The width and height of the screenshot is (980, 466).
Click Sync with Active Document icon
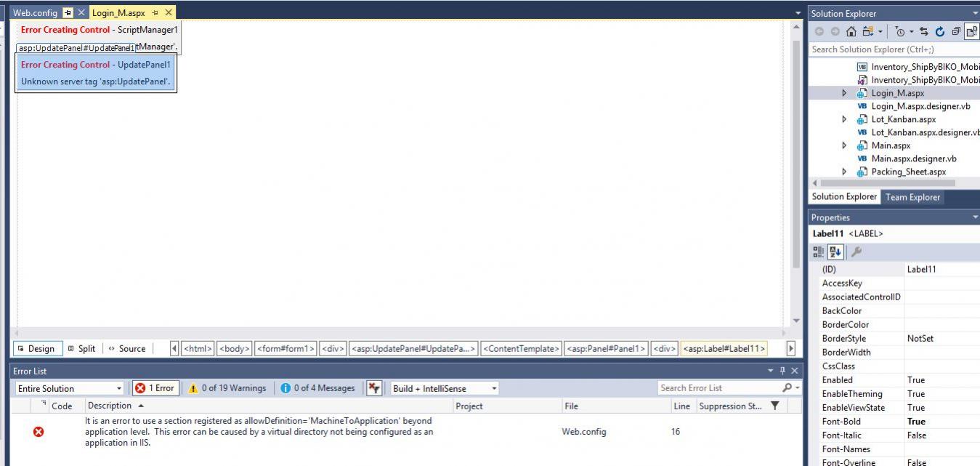pos(924,31)
